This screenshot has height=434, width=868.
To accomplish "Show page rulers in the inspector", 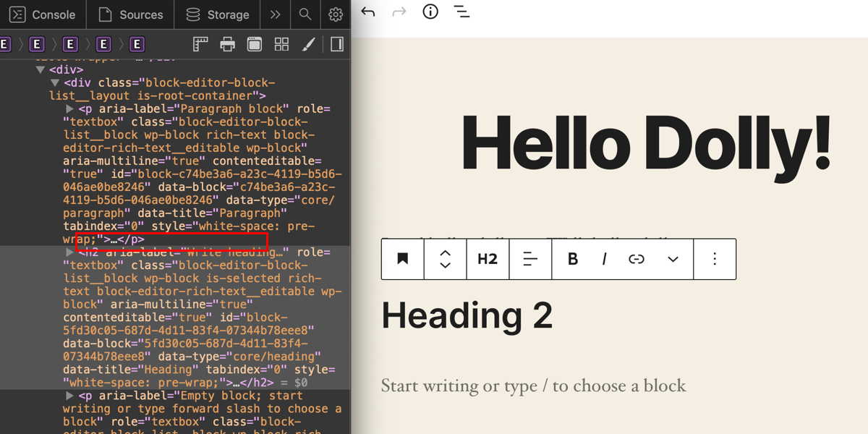I will 200,44.
